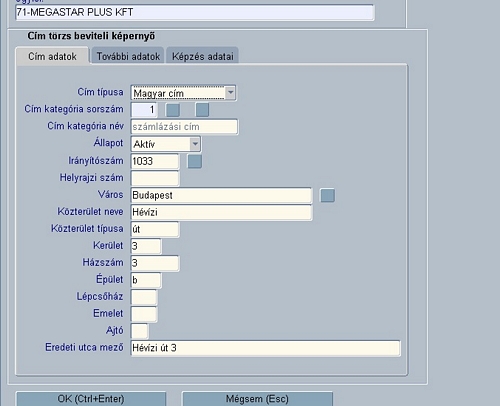Expand the Állapot dropdown showing Aktív

point(195,144)
